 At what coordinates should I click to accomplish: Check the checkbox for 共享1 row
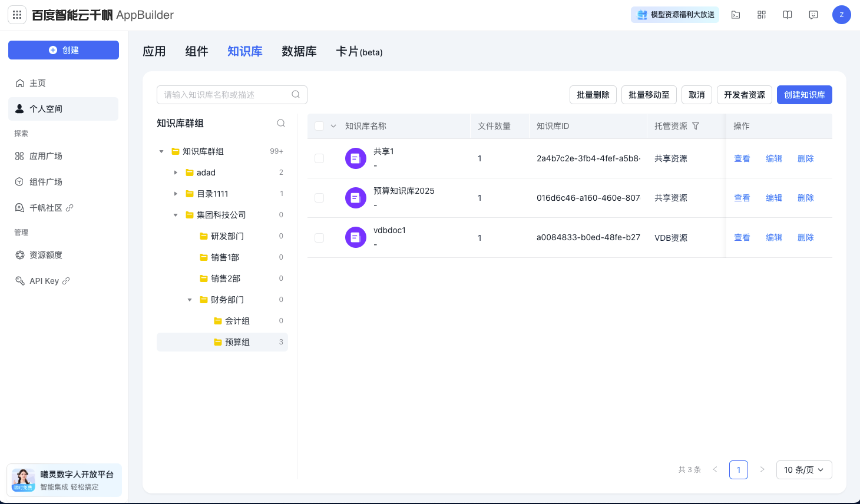(x=319, y=158)
